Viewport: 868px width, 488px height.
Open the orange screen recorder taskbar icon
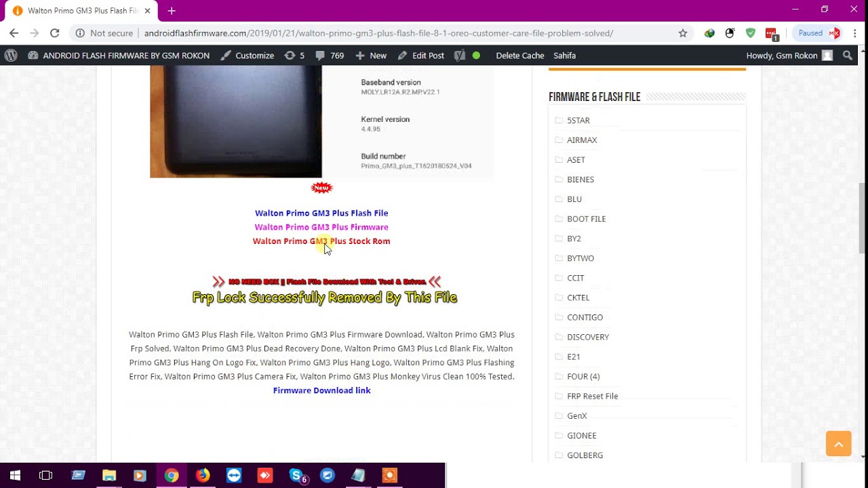tap(389, 475)
